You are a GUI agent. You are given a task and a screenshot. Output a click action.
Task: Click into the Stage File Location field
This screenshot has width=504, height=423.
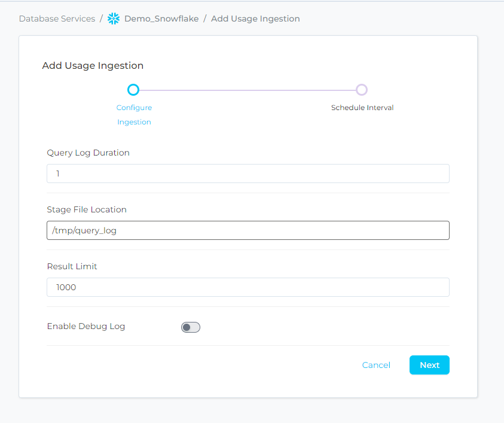[x=248, y=230]
